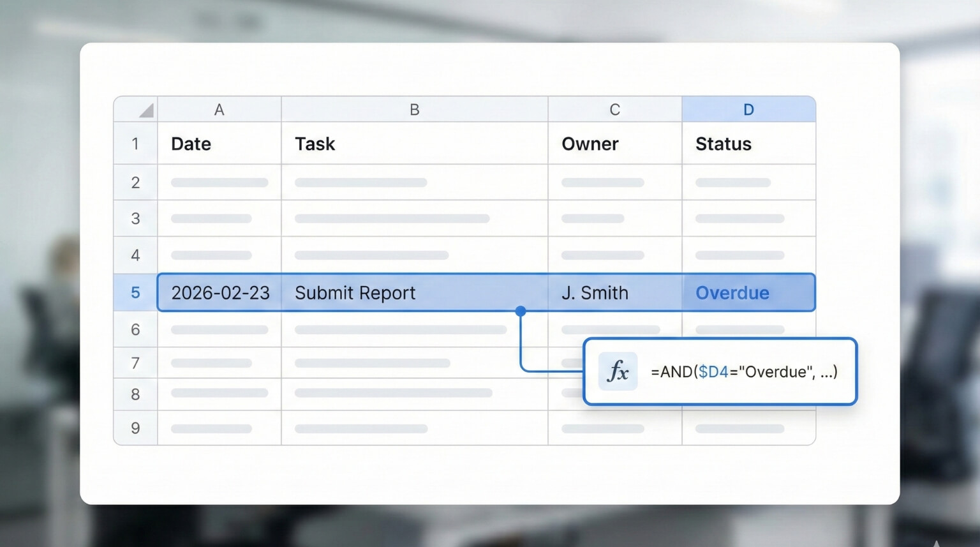Screen dimensions: 980x547
Task: Select row 9 header
Action: point(135,428)
